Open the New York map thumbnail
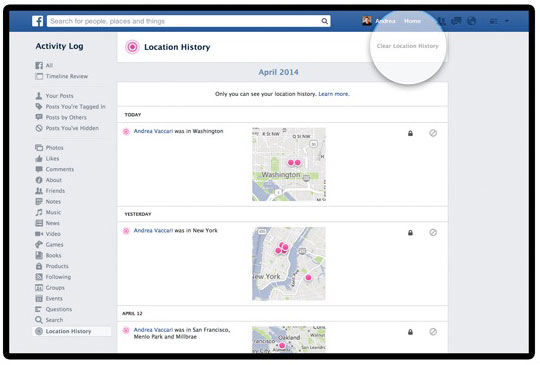 coord(289,263)
